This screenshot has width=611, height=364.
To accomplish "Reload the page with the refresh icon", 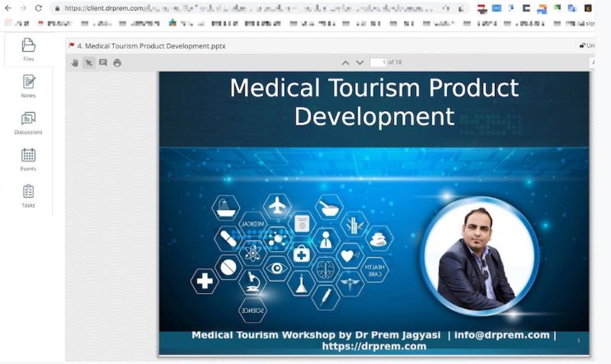I will click(x=38, y=8).
